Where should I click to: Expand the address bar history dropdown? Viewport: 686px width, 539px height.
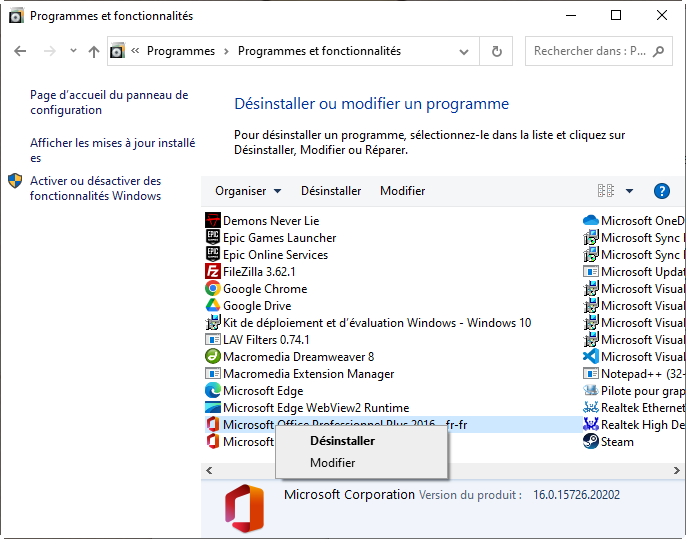(466, 51)
